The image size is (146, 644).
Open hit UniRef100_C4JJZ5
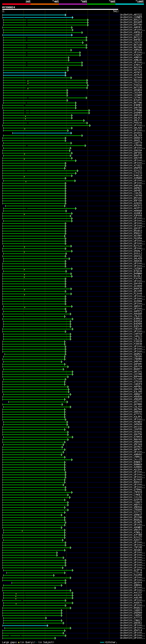(x=131, y=459)
